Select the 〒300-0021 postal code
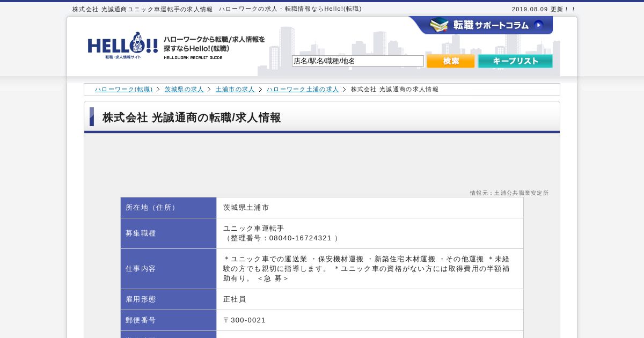Screen dimensions: 644x338 pos(244,320)
